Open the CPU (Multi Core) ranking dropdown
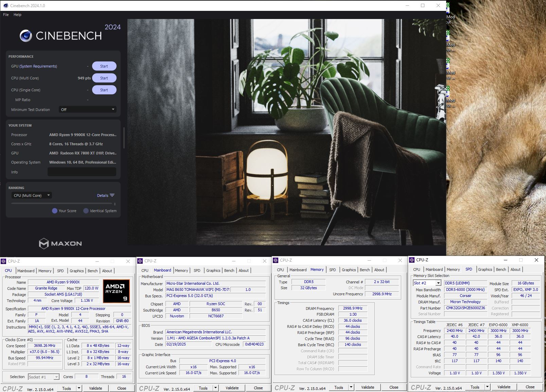 (32, 195)
